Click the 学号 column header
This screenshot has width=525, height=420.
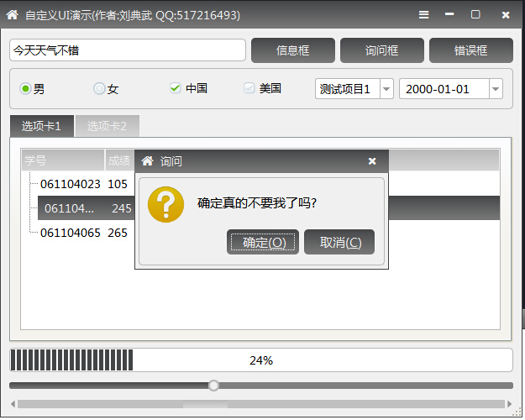pyautogui.click(x=63, y=160)
